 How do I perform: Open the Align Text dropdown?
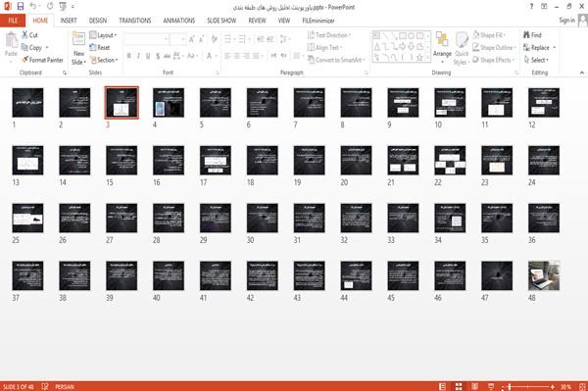click(324, 47)
